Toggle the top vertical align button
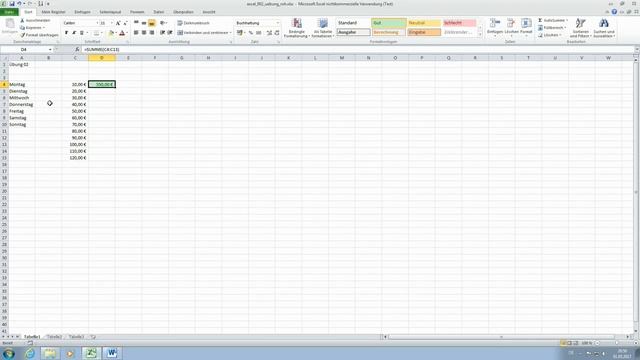 point(136,23)
